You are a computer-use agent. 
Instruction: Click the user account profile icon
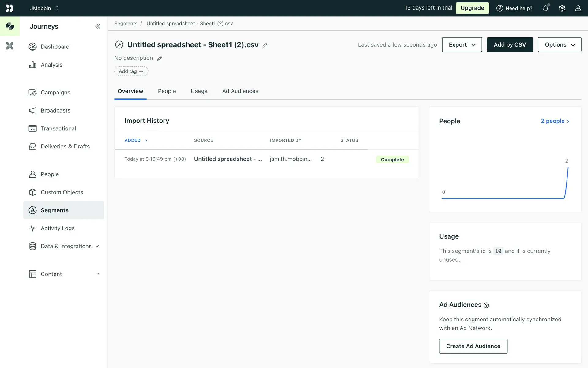pos(578,8)
